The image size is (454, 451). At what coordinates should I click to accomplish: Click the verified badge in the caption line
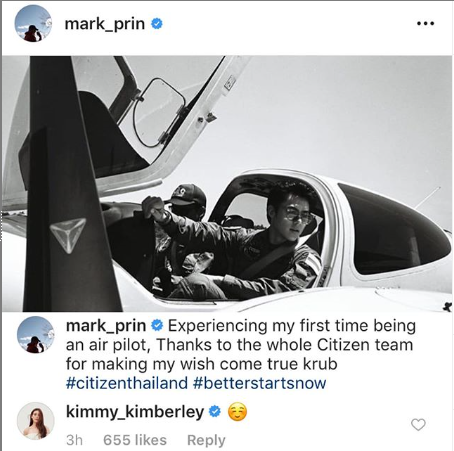[x=157, y=326]
